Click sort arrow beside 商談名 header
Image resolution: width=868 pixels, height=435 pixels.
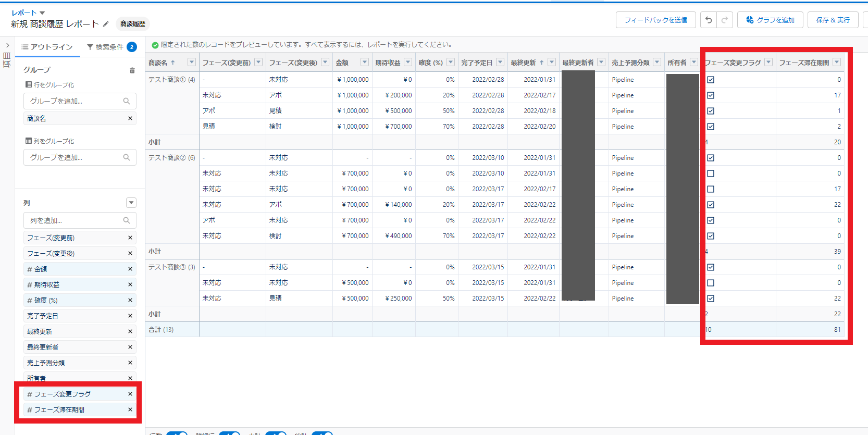(173, 63)
